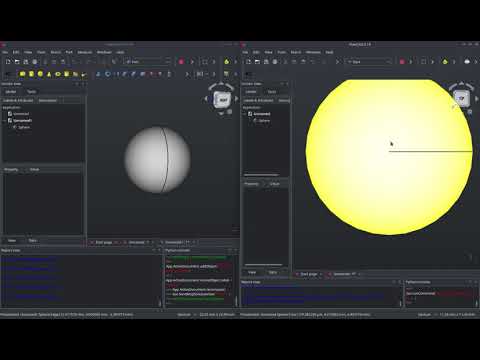This screenshot has height=360, width=480.
Task: Create a cylinder primitive in left window
Action: [31, 74]
